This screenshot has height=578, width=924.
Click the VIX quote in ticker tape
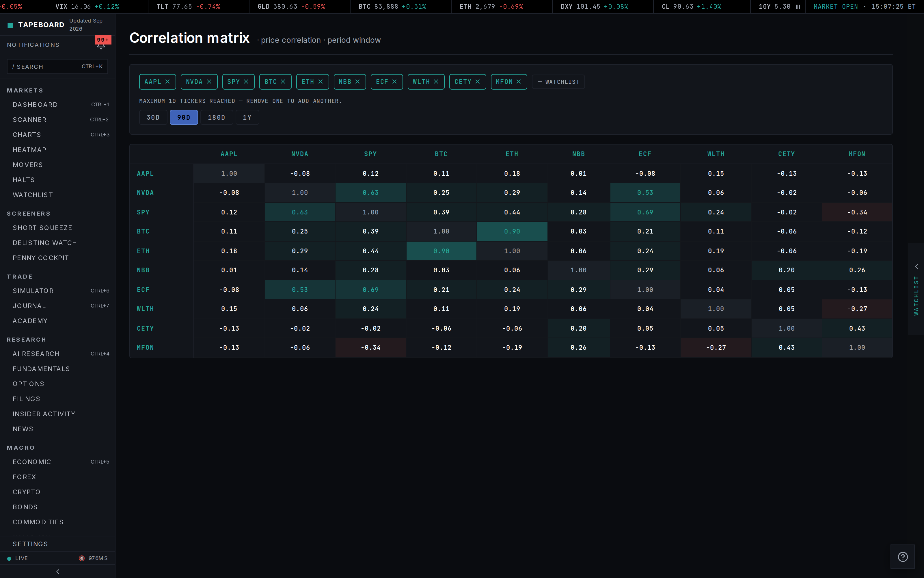coord(87,7)
